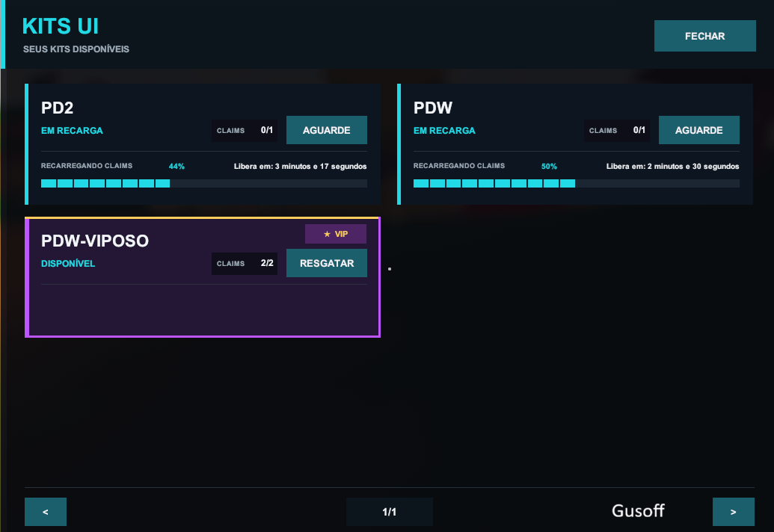This screenshot has height=532, width=774.
Task: Go to next page with > button
Action: pos(734,512)
